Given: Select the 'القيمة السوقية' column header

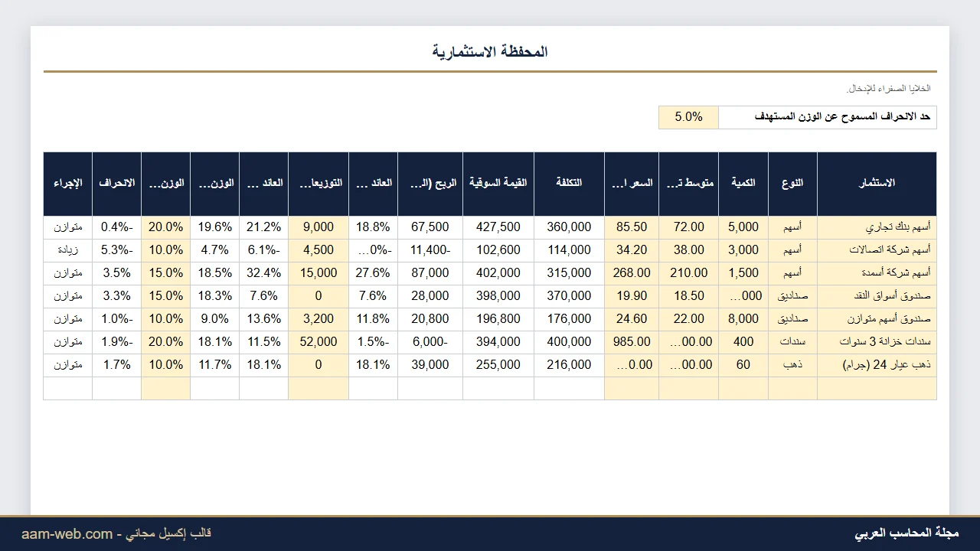Looking at the screenshot, I should (498, 184).
